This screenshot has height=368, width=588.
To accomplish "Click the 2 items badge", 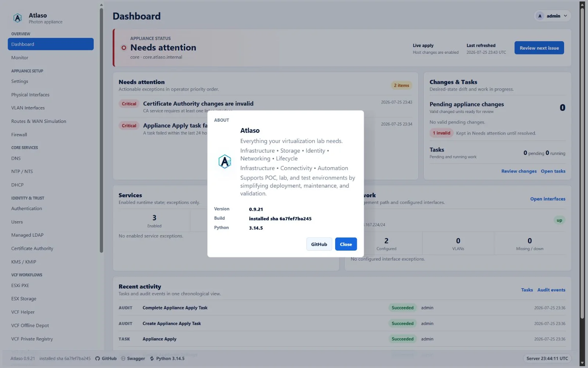I will (x=401, y=85).
